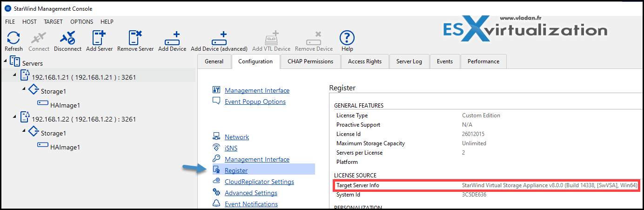Click the Servers per License row label
Viewport: 644px width, 210px height.
click(x=359, y=153)
